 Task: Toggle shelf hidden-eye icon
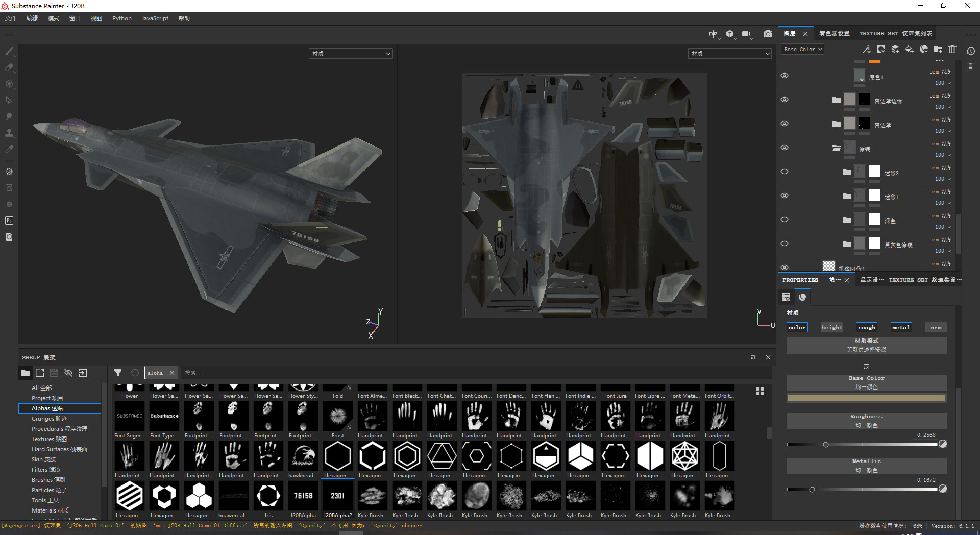68,373
